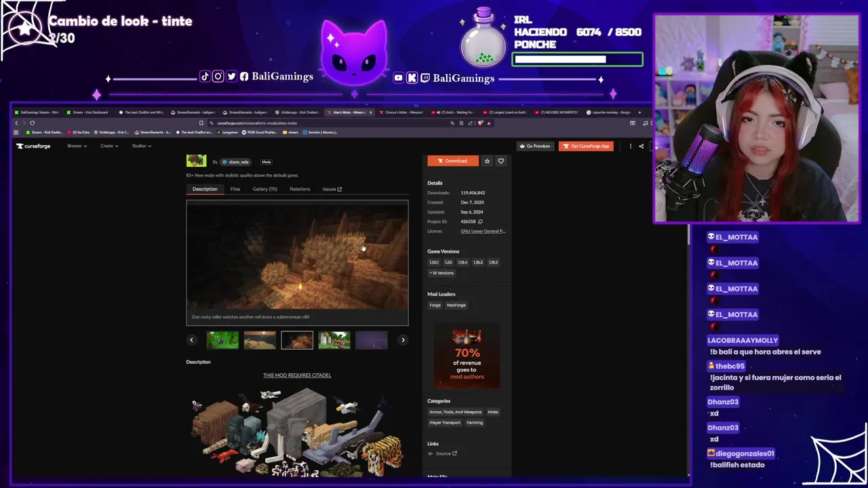Open the sbom_xela author link
868x488 pixels.
point(236,162)
